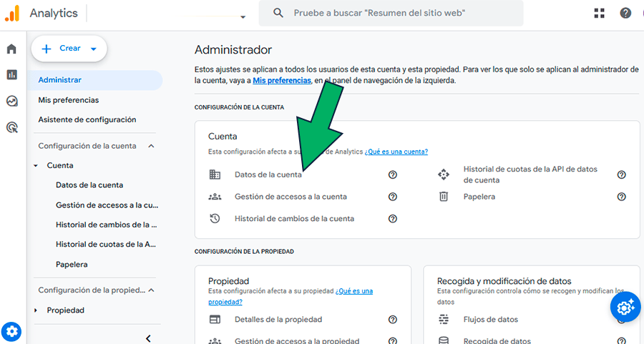644x344 pixels.
Task: Open the Explore icon in left rail
Action: click(12, 101)
